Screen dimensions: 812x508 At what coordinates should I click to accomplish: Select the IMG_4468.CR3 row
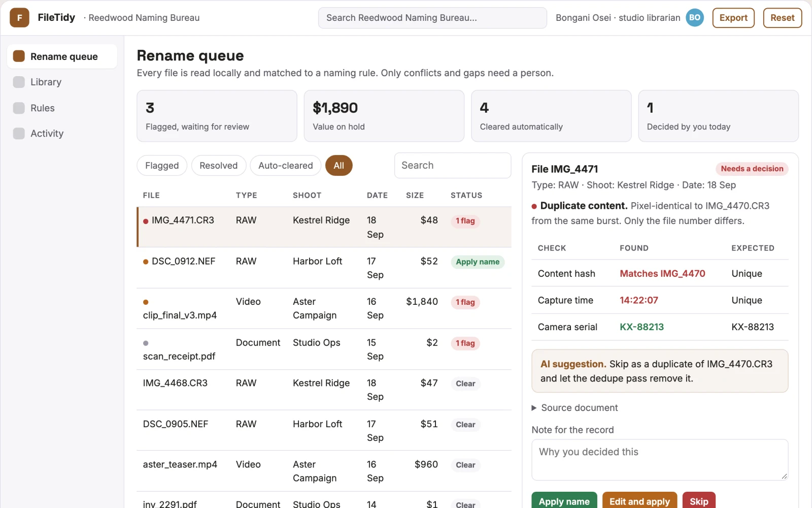324,390
